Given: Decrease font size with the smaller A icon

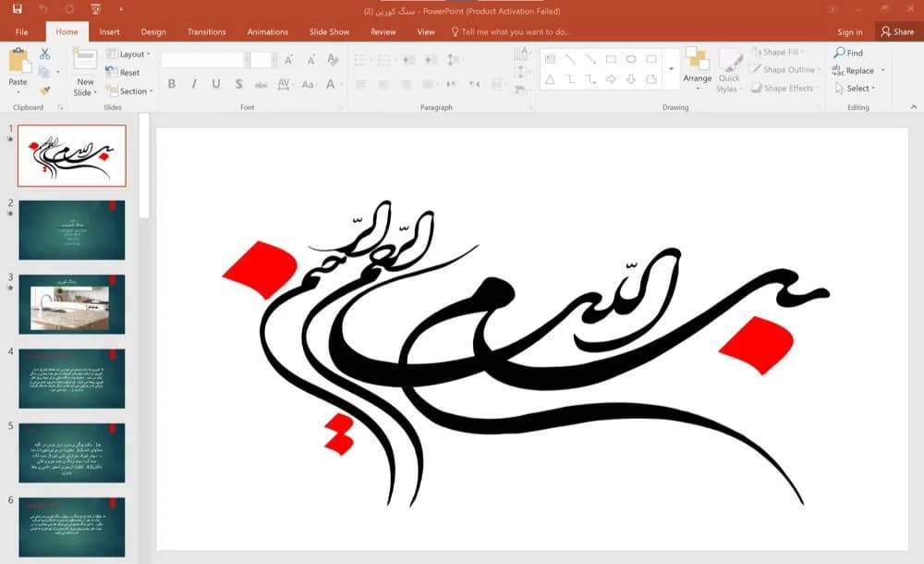Looking at the screenshot, I should click(x=310, y=60).
